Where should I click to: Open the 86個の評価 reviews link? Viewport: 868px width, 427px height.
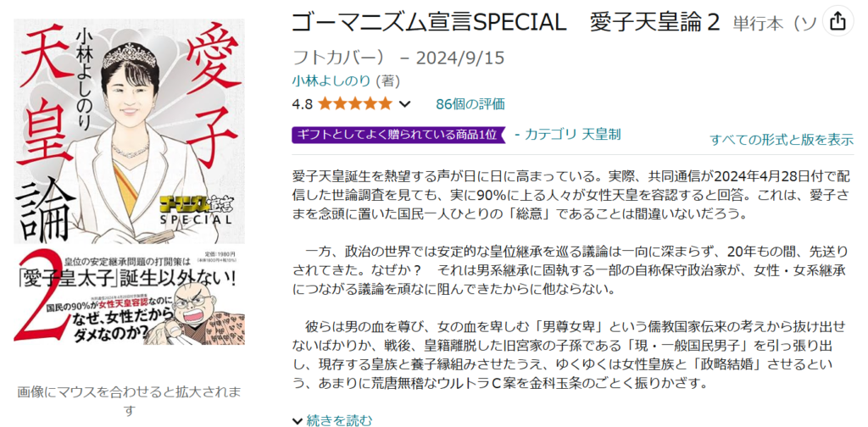(x=470, y=103)
